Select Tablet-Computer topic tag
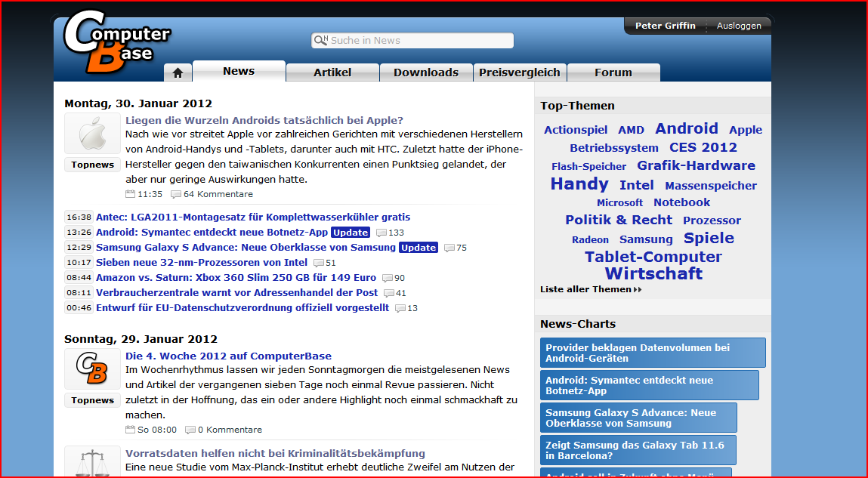Screen dimensions: 868x478 coord(653,257)
